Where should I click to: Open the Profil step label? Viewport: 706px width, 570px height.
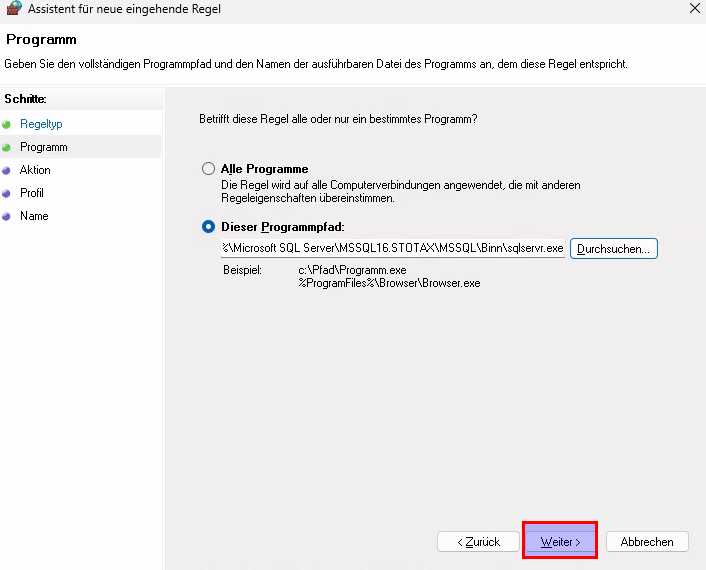point(32,193)
